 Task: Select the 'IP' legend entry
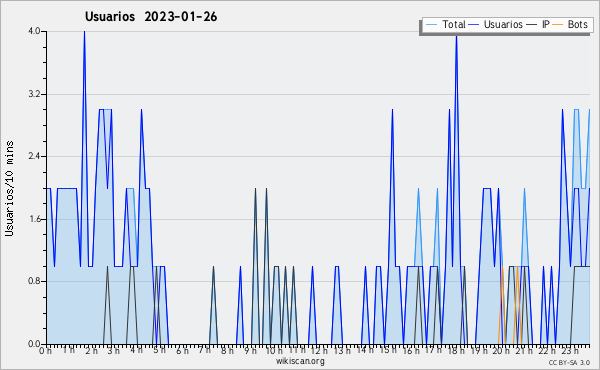(x=546, y=24)
